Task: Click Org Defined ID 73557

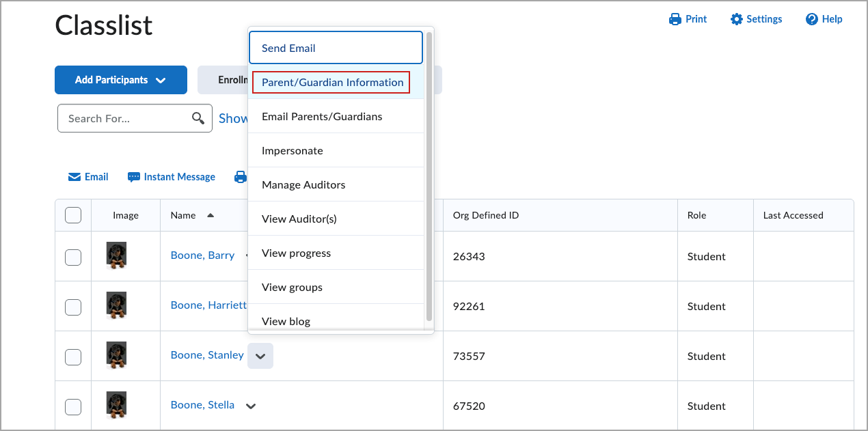Action: point(469,357)
